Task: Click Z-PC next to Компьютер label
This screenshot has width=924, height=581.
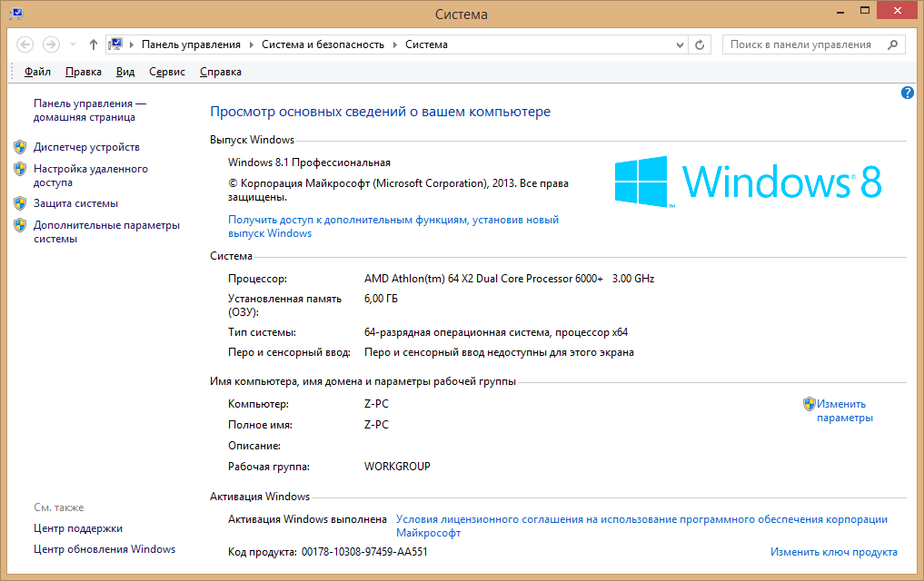Action: pyautogui.click(x=376, y=404)
